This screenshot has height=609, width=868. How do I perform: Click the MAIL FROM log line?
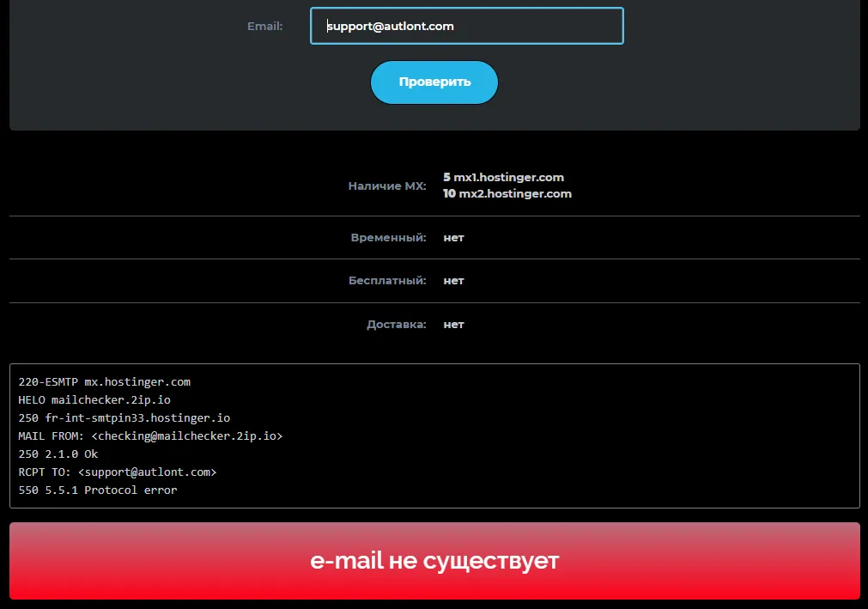click(150, 436)
